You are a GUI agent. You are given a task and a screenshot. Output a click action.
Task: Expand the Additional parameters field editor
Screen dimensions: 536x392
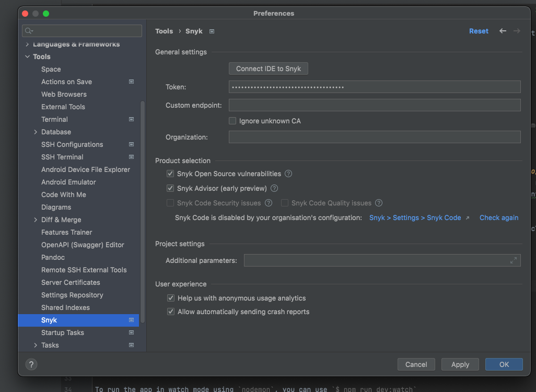coord(514,261)
